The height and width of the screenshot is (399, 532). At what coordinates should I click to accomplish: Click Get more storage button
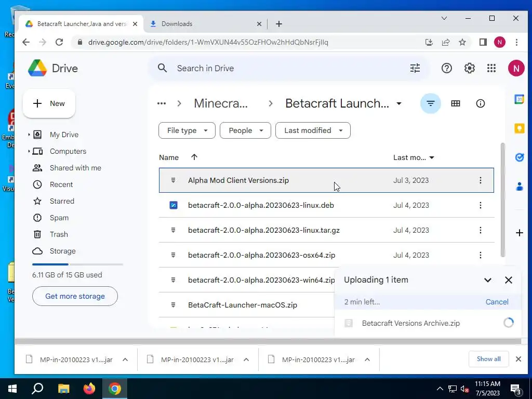pyautogui.click(x=75, y=296)
